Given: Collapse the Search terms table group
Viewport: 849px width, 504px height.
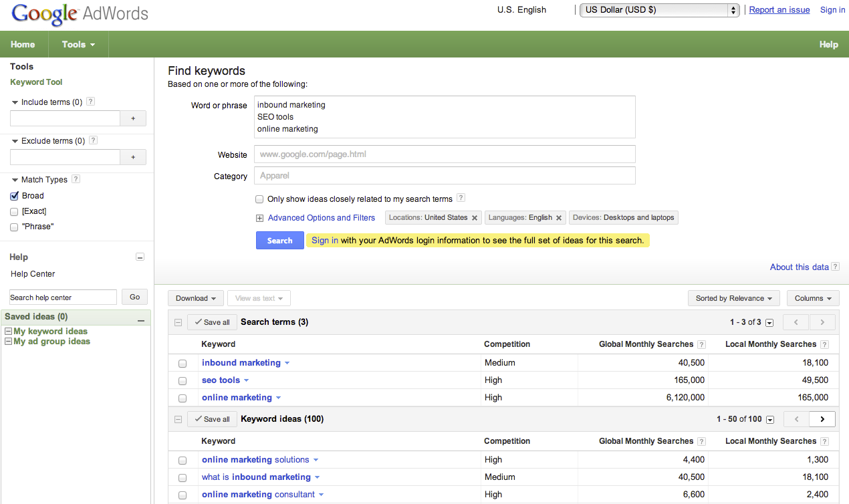Looking at the screenshot, I should (x=178, y=322).
